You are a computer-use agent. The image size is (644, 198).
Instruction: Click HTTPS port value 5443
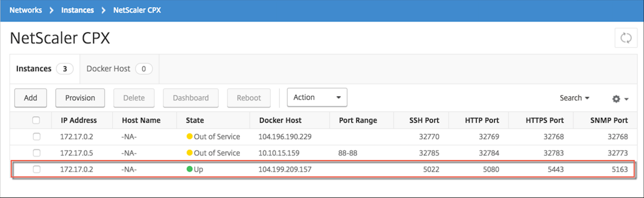pos(556,170)
